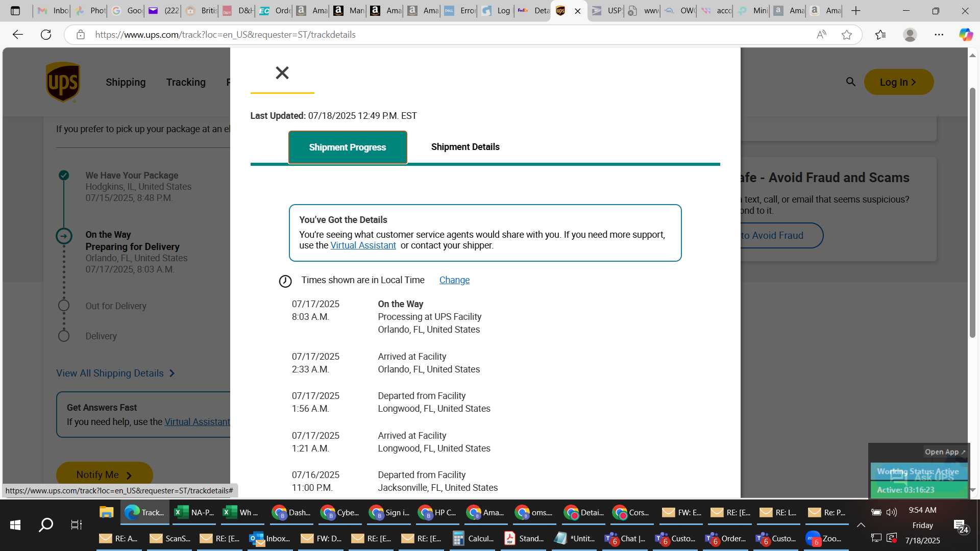Click the UPS shield logo
The width and height of the screenshot is (980, 551).
(x=63, y=82)
